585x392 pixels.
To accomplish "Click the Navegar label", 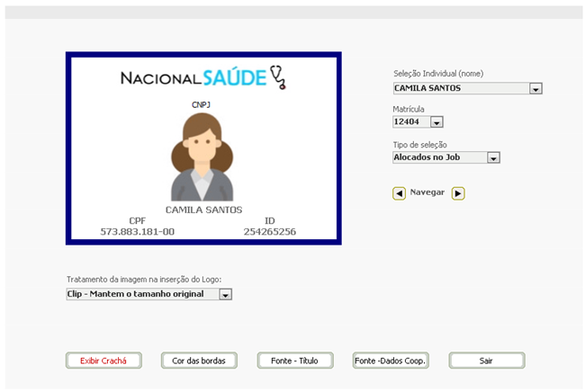I will 427,192.
